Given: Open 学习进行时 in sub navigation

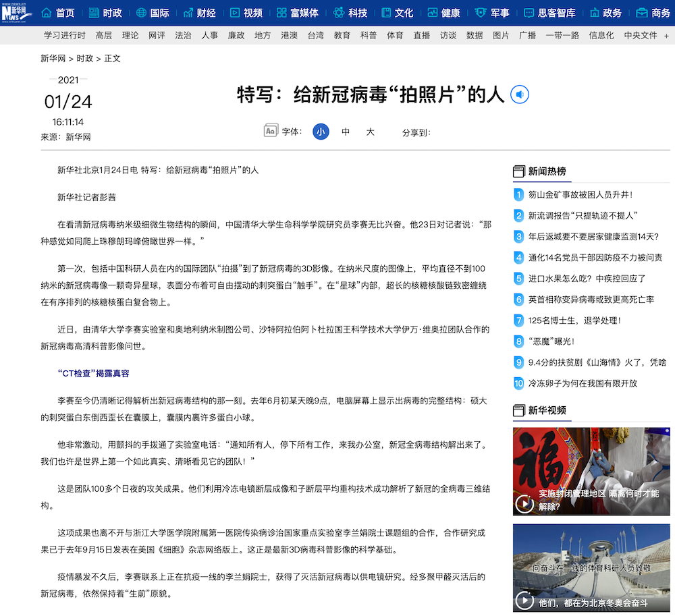Looking at the screenshot, I should 65,35.
